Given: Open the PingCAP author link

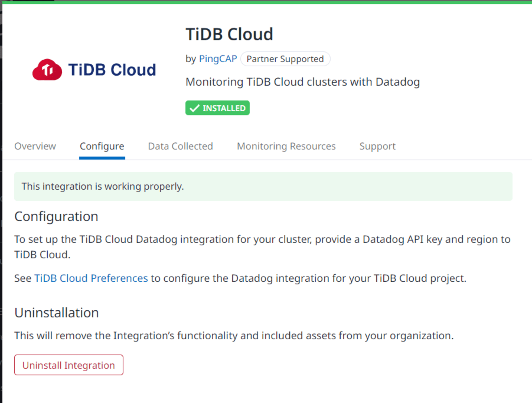Looking at the screenshot, I should (x=218, y=59).
